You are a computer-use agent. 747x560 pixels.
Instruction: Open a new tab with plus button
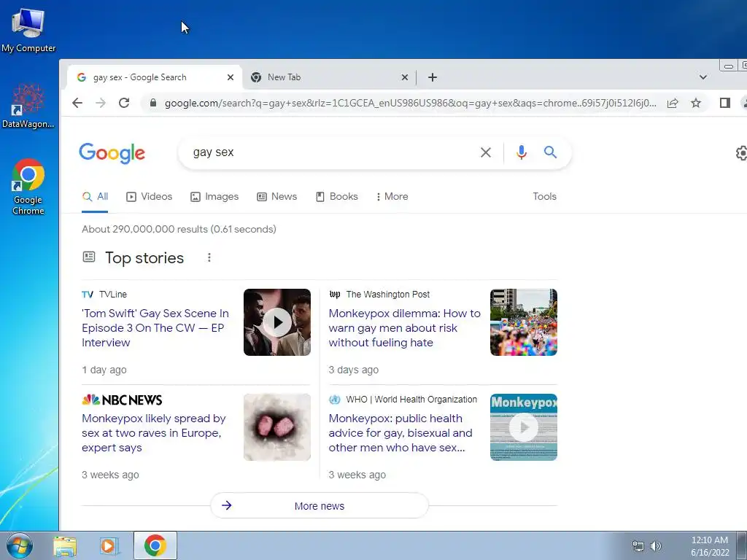tap(432, 77)
